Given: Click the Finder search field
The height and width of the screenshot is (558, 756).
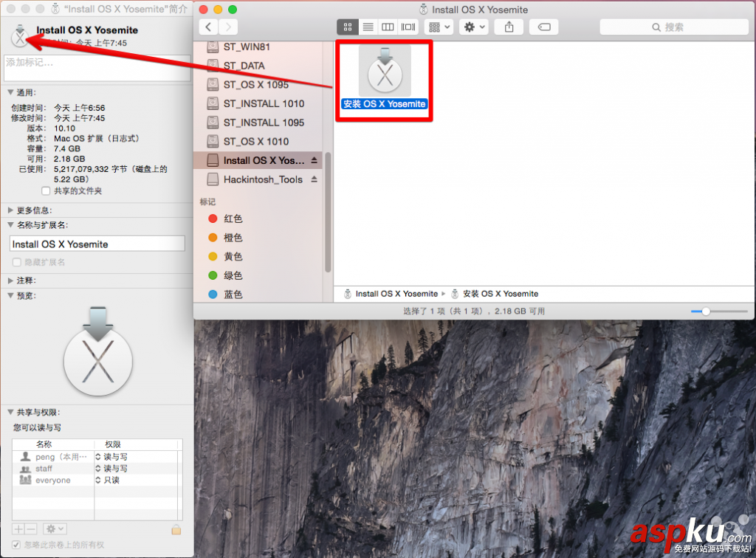Looking at the screenshot, I should [x=673, y=27].
